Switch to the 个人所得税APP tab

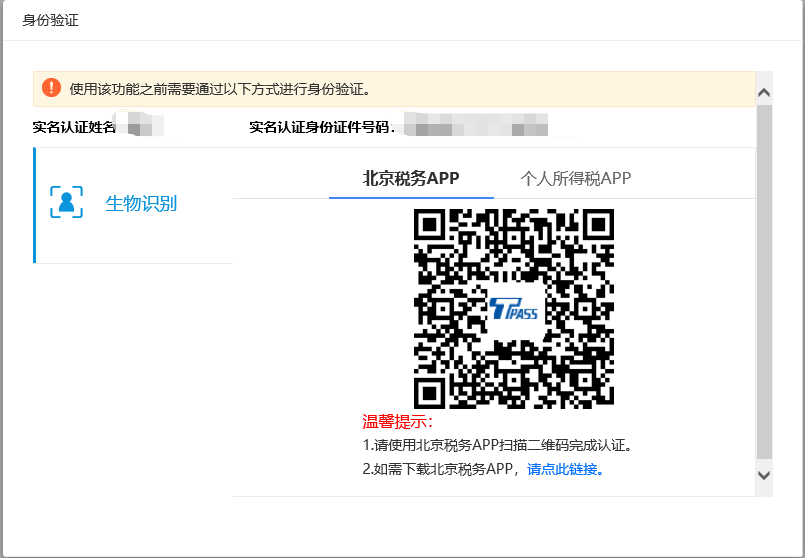[x=576, y=178]
